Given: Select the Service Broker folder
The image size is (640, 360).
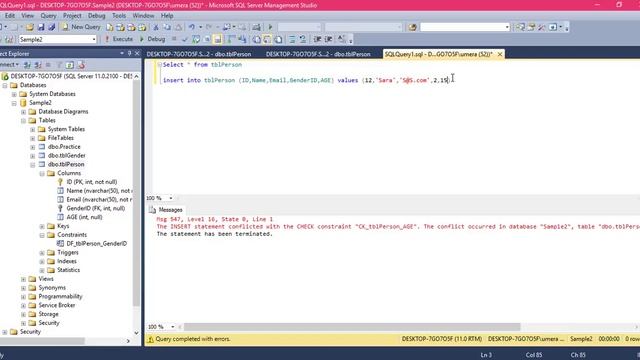Looking at the screenshot, I should click(x=57, y=305).
